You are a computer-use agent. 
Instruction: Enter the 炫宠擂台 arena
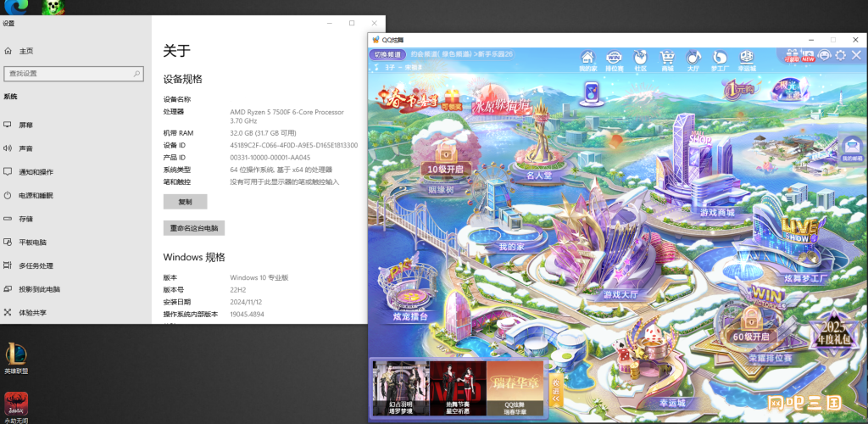pos(411,287)
